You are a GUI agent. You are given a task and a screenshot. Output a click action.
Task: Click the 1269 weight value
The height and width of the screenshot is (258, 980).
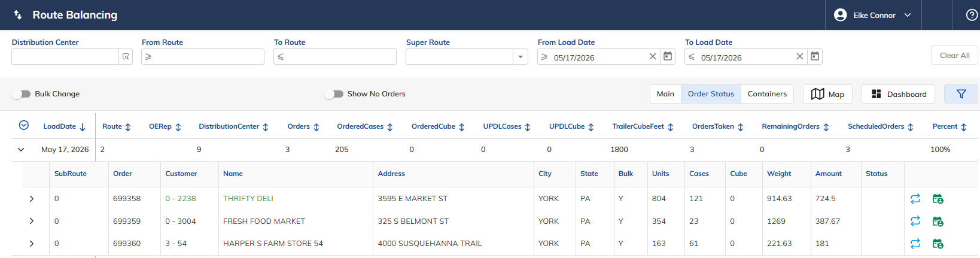coord(777,221)
